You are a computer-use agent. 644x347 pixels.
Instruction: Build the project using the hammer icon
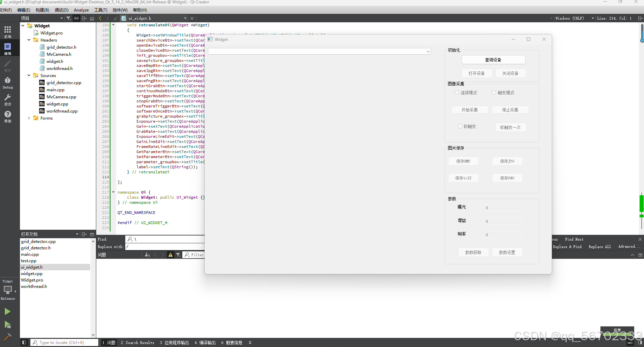click(8, 337)
